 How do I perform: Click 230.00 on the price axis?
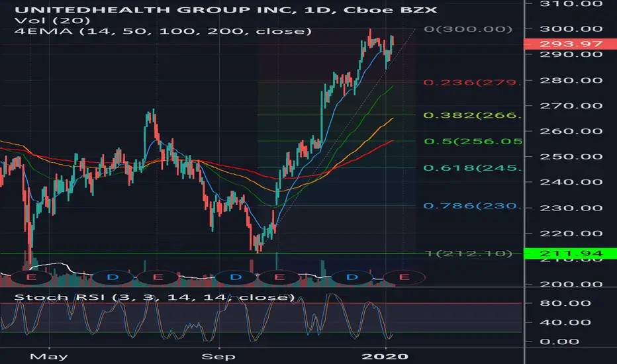coord(571,208)
